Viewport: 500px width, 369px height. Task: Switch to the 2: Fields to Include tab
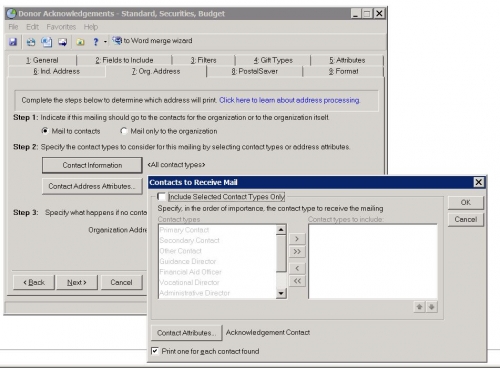click(124, 60)
